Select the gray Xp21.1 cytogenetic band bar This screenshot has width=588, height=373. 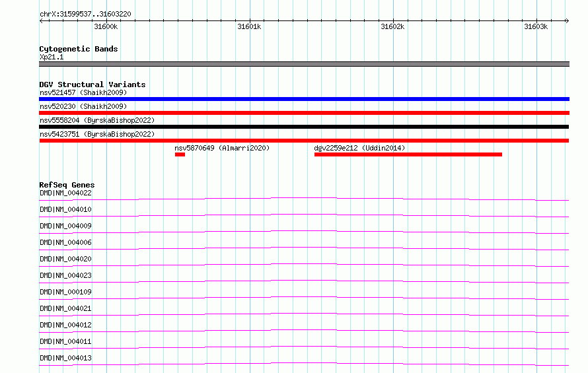[x=304, y=64]
